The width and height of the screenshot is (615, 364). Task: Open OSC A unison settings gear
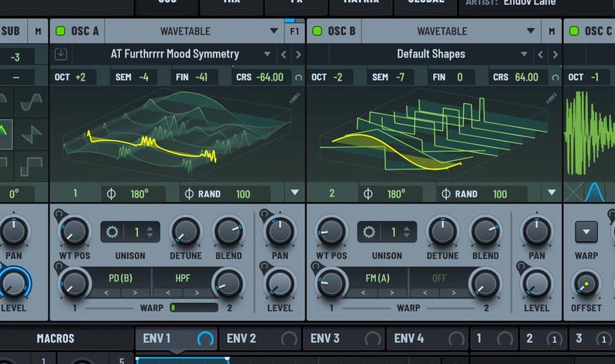pos(112,232)
